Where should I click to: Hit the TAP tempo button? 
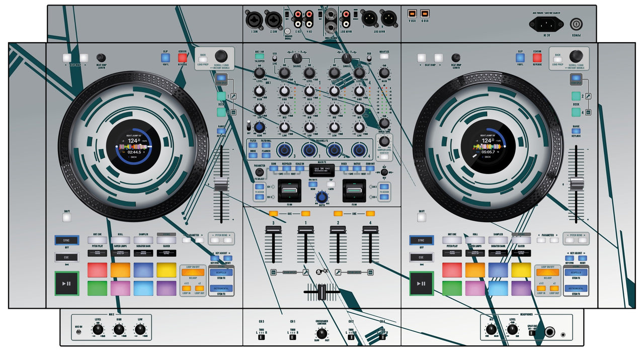(331, 184)
